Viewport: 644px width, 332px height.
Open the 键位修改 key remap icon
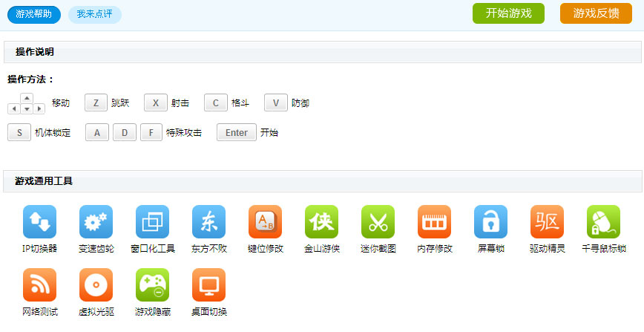coord(265,222)
